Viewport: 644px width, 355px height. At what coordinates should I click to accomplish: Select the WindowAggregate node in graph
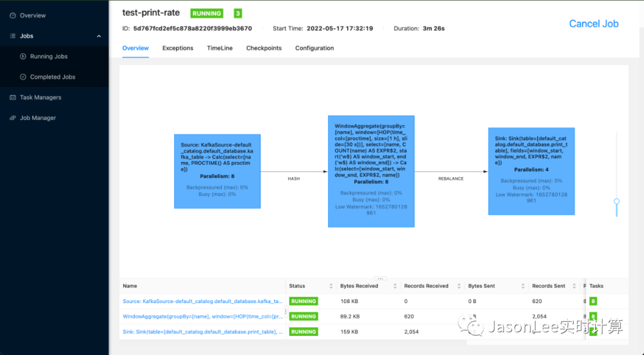point(371,171)
